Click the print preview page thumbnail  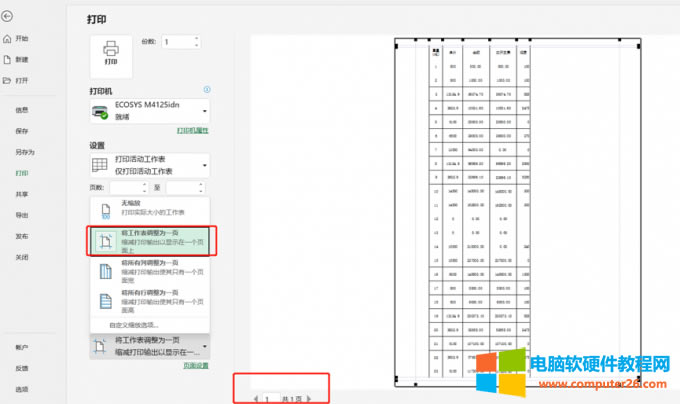click(x=518, y=212)
